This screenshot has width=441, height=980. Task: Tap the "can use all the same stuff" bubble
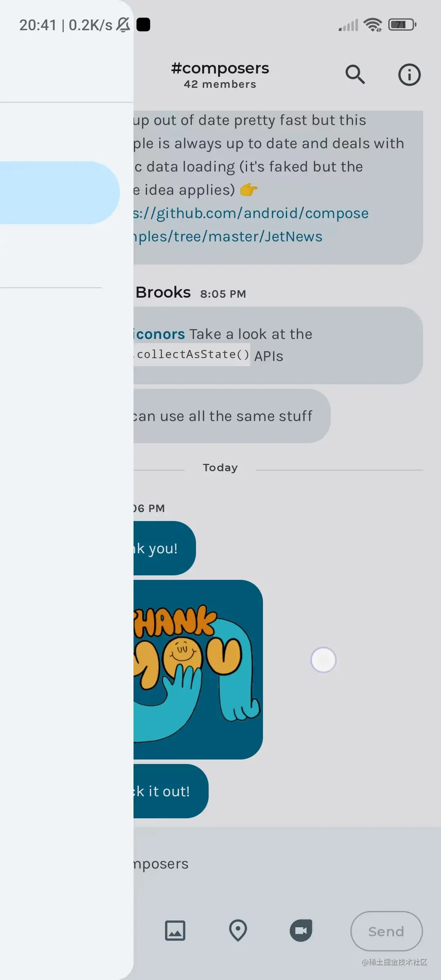point(232,416)
